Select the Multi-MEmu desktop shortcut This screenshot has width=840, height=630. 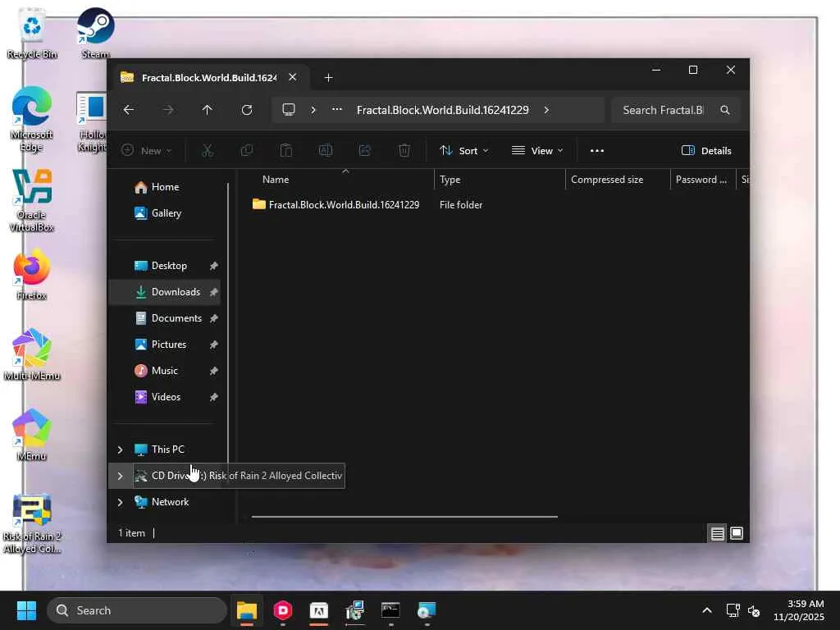[x=32, y=354]
